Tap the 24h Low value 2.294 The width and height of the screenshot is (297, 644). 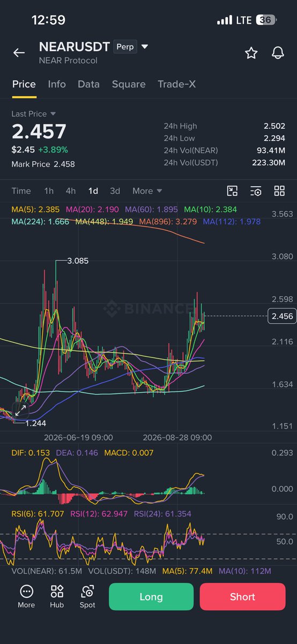[274, 138]
